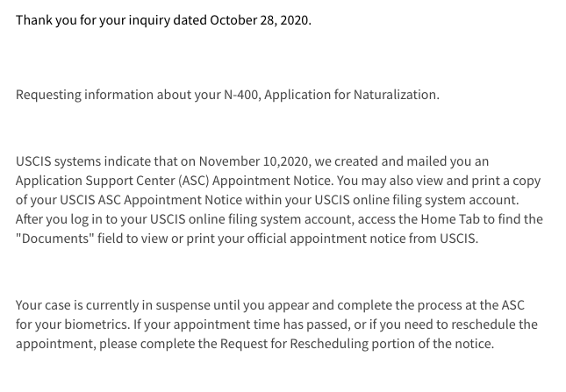This screenshot has width=566, height=392.
Task: Click the phrase view and print a copy
Action: coord(478,181)
